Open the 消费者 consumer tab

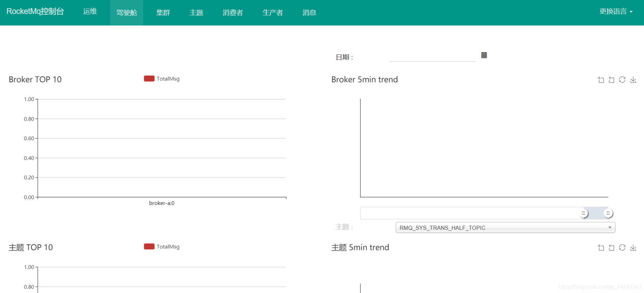[233, 13]
